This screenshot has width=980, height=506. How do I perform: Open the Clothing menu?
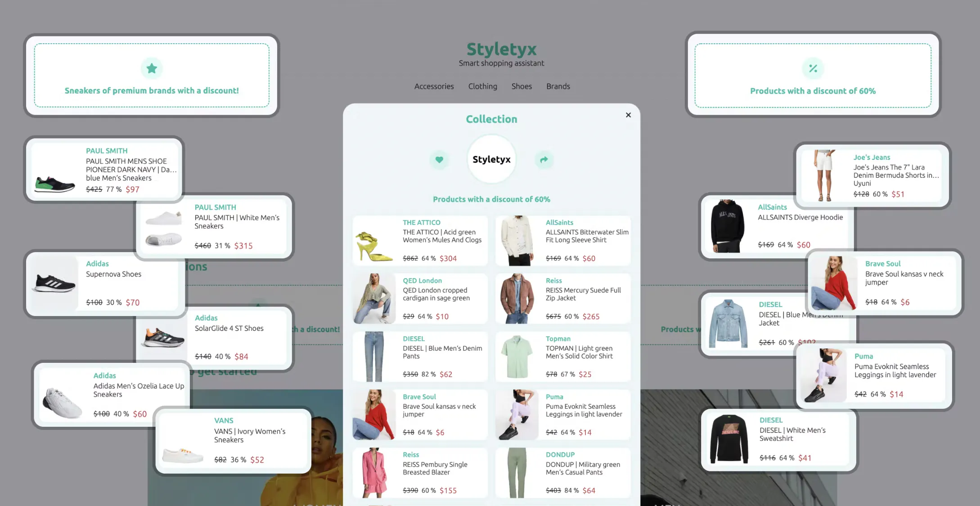click(482, 86)
